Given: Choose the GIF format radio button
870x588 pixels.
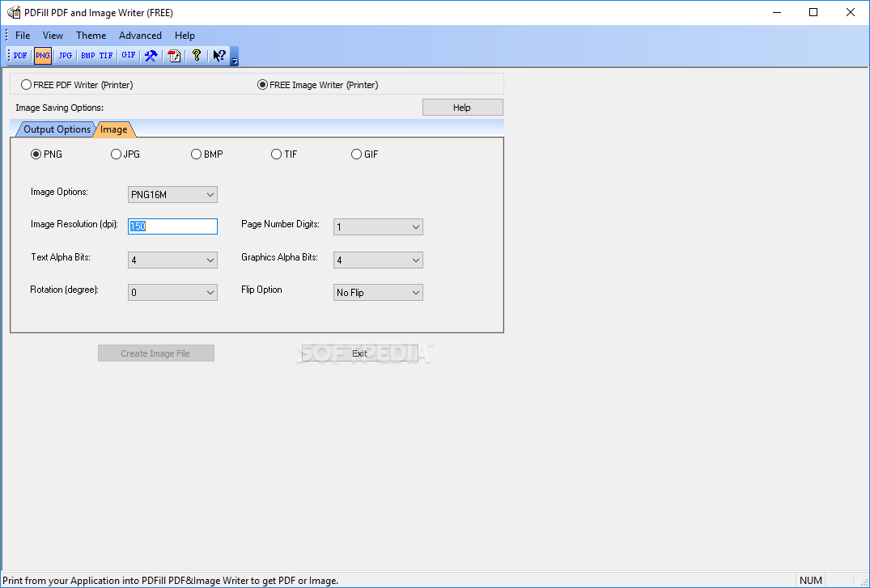Looking at the screenshot, I should 364,154.
